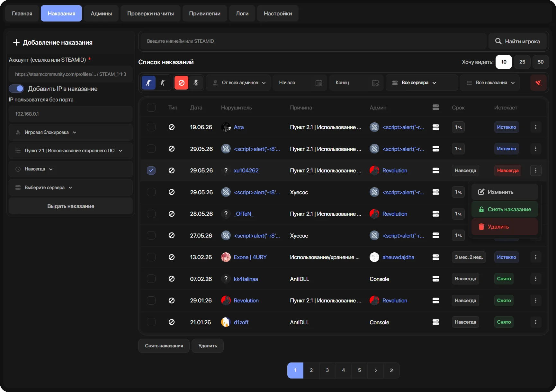Click server icon in kk4talinaa row
556x392 pixels.
[x=436, y=279]
